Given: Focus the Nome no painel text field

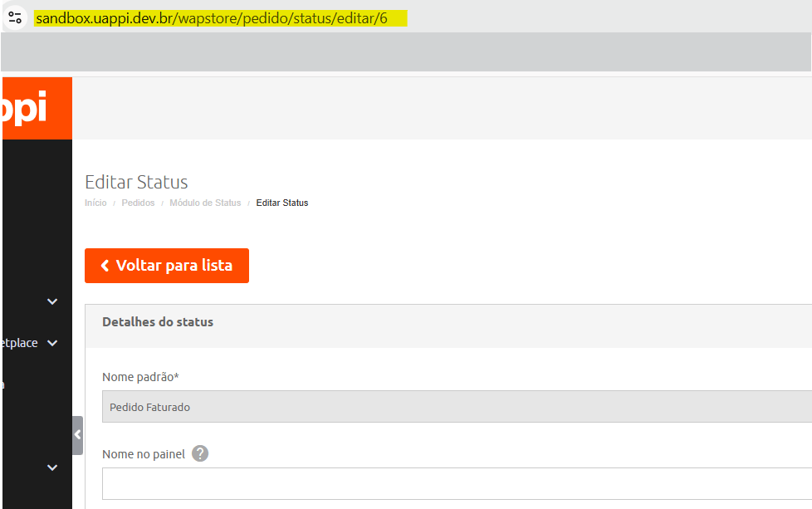Looking at the screenshot, I should click(457, 483).
